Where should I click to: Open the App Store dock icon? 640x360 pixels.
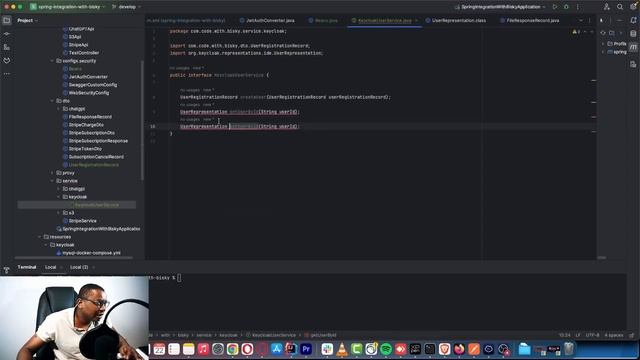[x=277, y=349]
